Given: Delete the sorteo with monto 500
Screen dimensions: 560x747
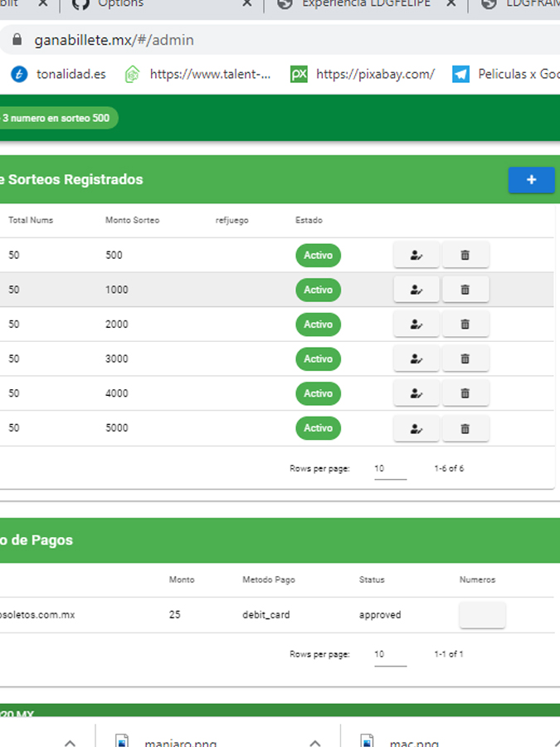Looking at the screenshot, I should tap(465, 256).
